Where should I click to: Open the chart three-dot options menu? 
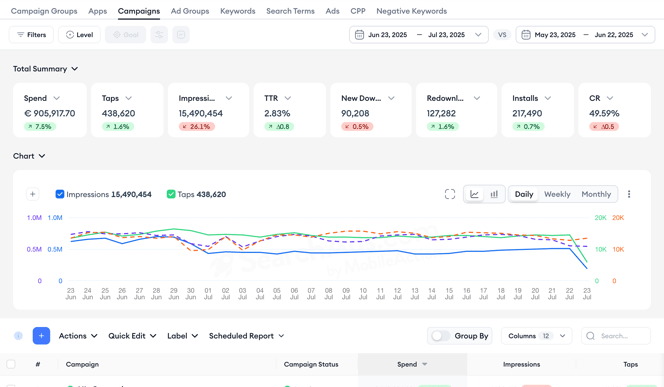pyautogui.click(x=629, y=194)
